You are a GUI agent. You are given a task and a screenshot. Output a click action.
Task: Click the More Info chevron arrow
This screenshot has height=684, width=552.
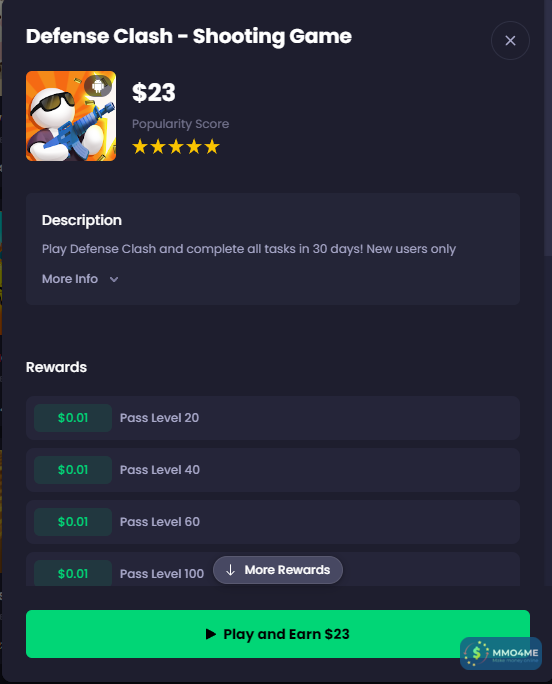[114, 279]
